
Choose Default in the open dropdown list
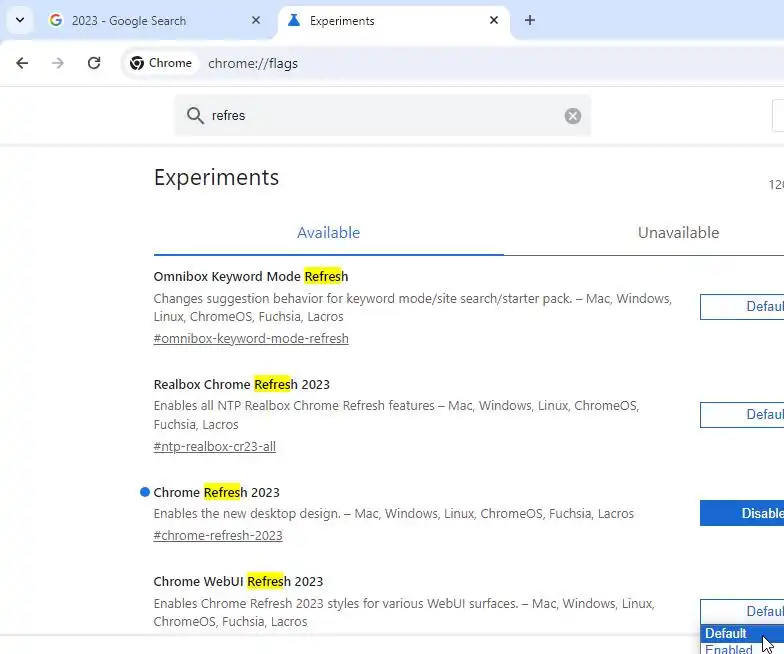(x=742, y=634)
